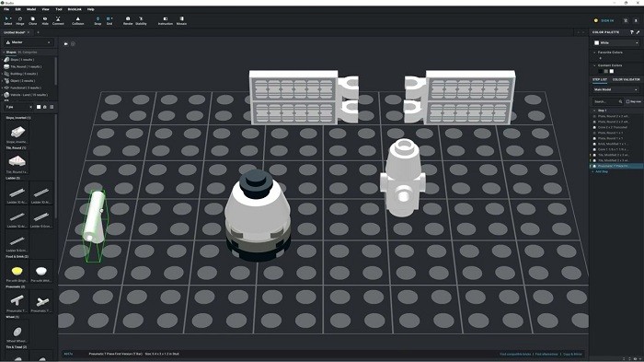Click the Find alternatives link
Image resolution: width=644 pixels, height=362 pixels.
click(546, 355)
